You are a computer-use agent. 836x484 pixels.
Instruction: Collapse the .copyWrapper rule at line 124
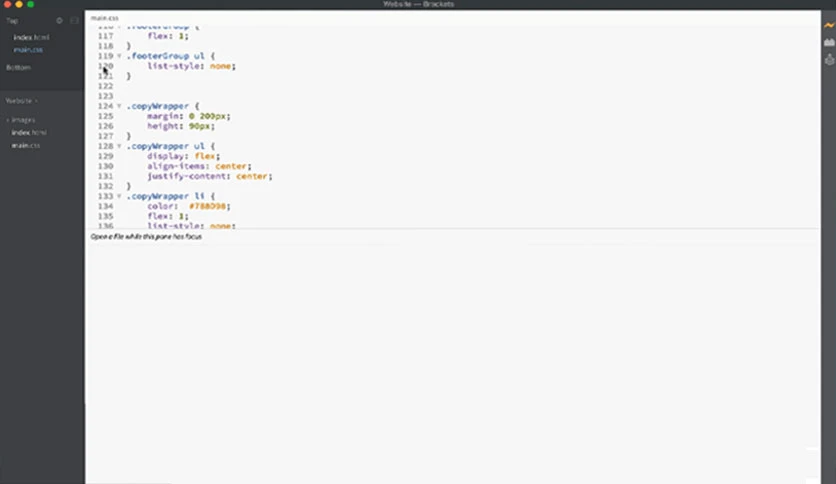coord(119,106)
